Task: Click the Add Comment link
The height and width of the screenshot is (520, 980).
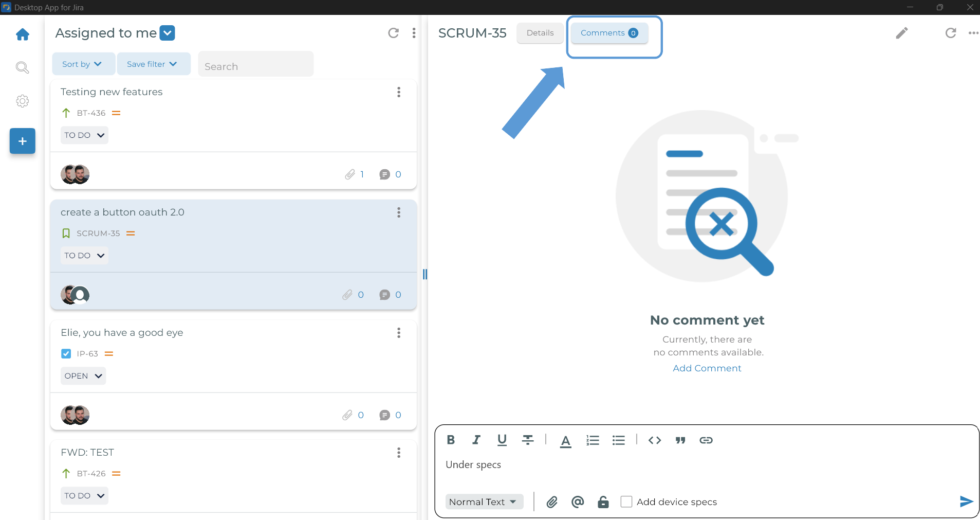Action: 707,368
